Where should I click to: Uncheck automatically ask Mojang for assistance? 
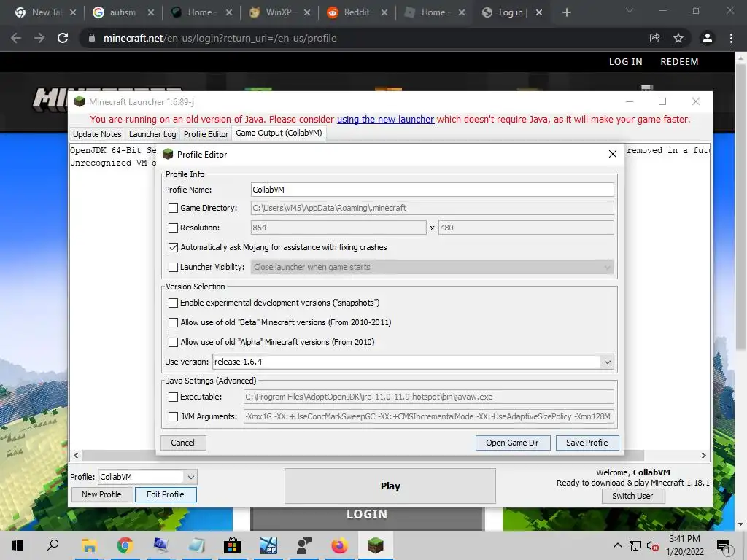tap(174, 247)
